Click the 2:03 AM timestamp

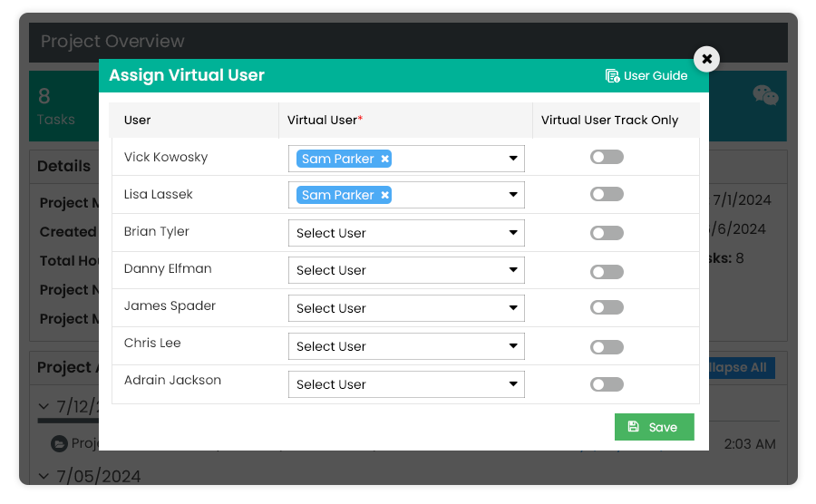coord(750,444)
